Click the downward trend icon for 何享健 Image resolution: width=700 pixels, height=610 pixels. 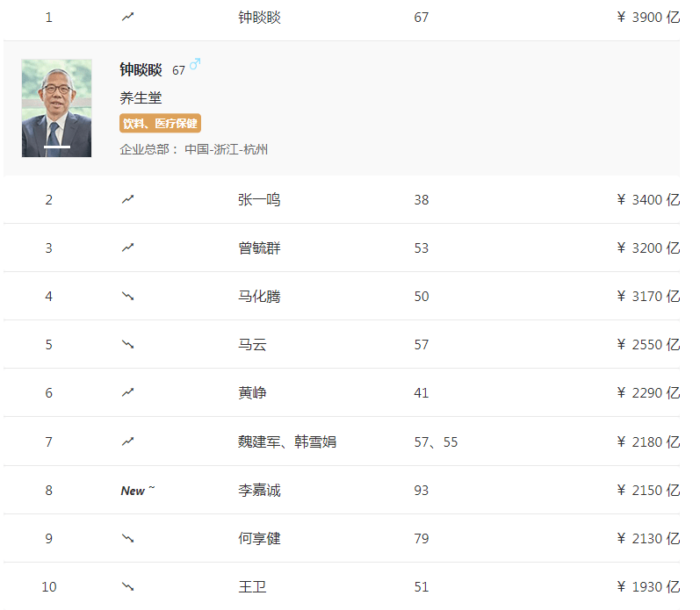click(x=128, y=538)
